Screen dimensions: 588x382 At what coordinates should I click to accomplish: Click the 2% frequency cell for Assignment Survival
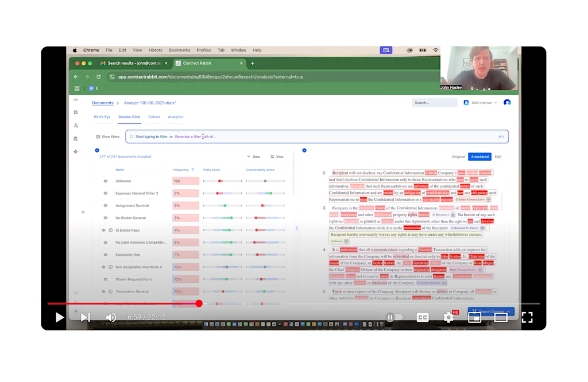tap(185, 205)
